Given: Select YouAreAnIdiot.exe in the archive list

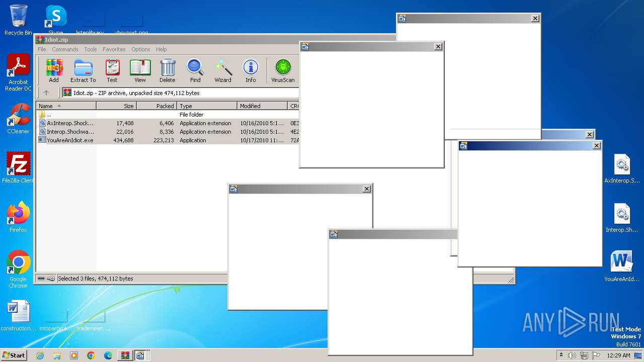Looking at the screenshot, I should pyautogui.click(x=168, y=140).
